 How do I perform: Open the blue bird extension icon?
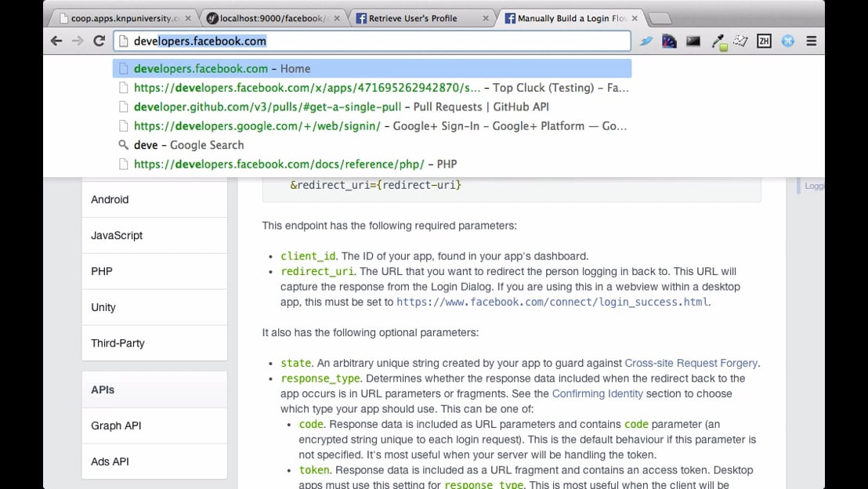(x=646, y=41)
